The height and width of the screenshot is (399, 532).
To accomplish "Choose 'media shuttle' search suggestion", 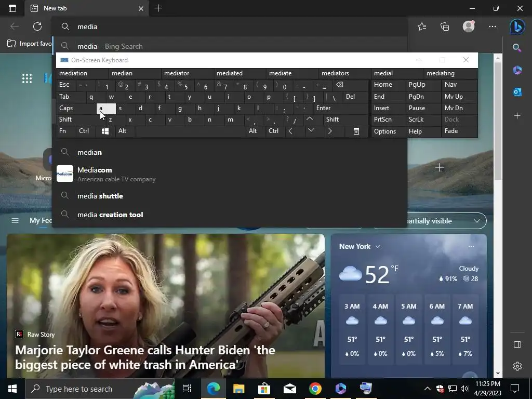I will point(230,196).
